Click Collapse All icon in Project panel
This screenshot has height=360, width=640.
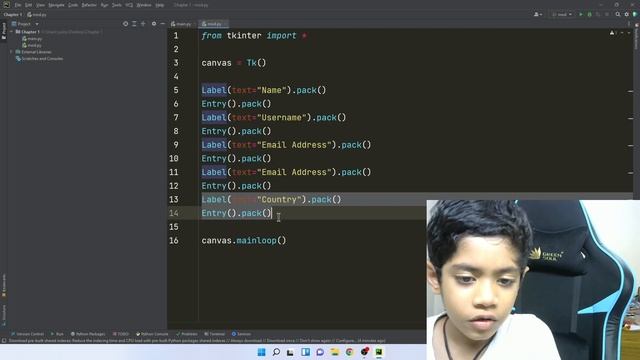click(x=143, y=24)
